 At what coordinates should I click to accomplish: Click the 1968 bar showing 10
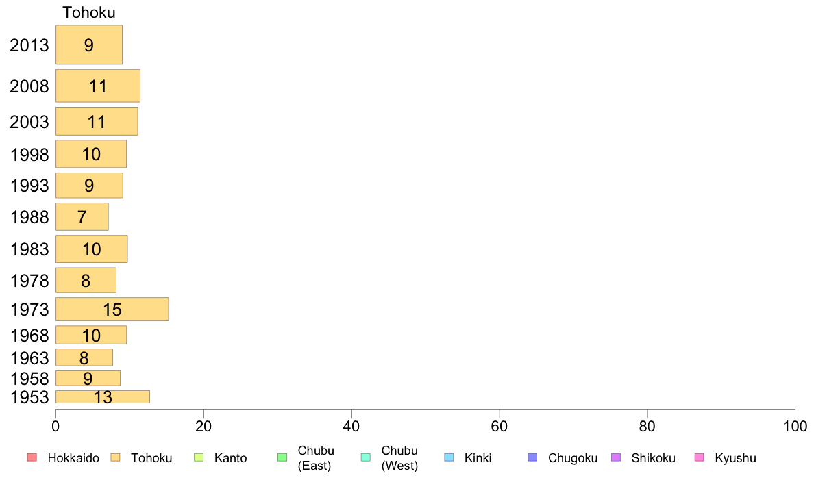tap(91, 336)
